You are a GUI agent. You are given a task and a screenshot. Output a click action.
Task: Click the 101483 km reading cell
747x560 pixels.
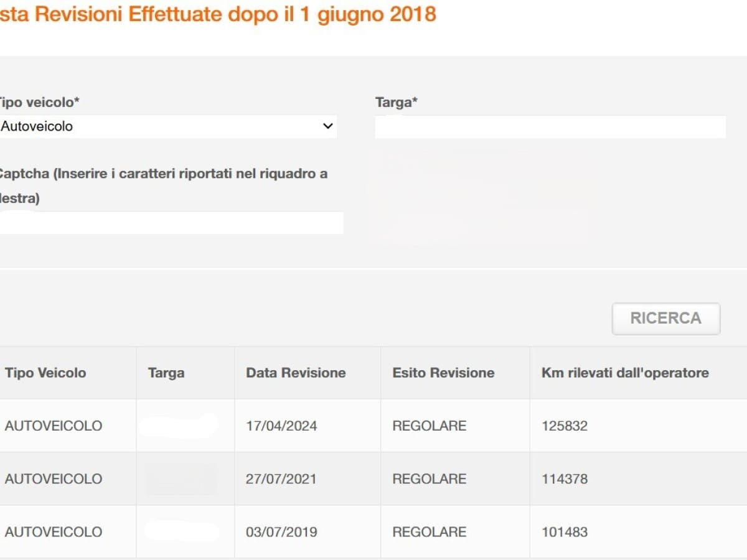[x=565, y=532]
